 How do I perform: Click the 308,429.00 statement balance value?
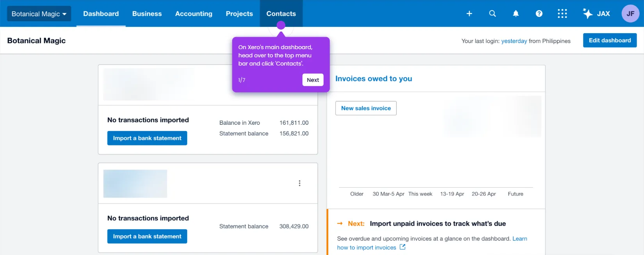tap(294, 226)
